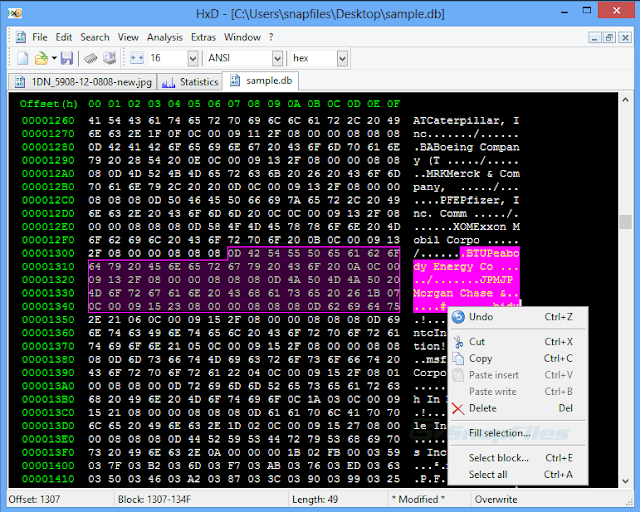Image resolution: width=640 pixels, height=512 pixels.
Task: Choose Cut in the context menu
Action: 518,341
